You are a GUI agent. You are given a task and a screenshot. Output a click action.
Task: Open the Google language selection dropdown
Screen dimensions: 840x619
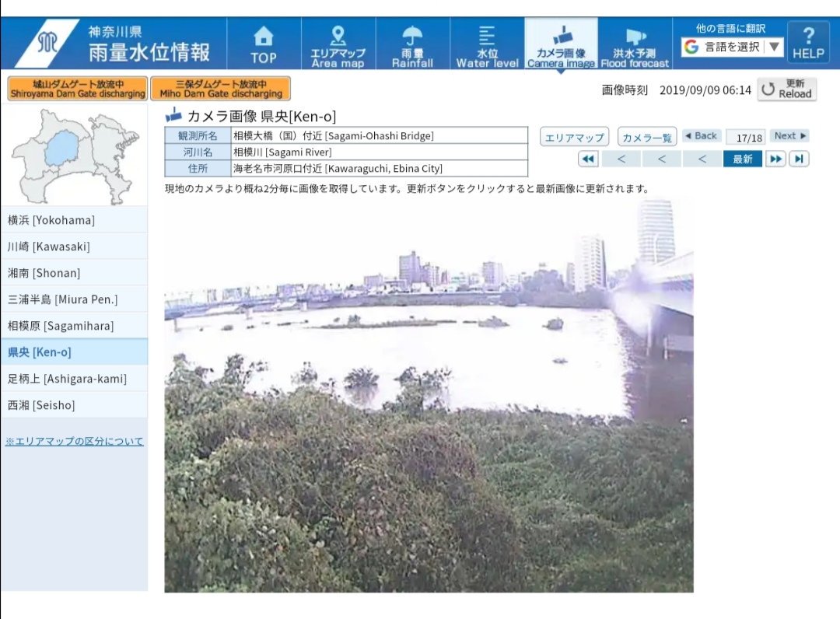pyautogui.click(x=733, y=47)
